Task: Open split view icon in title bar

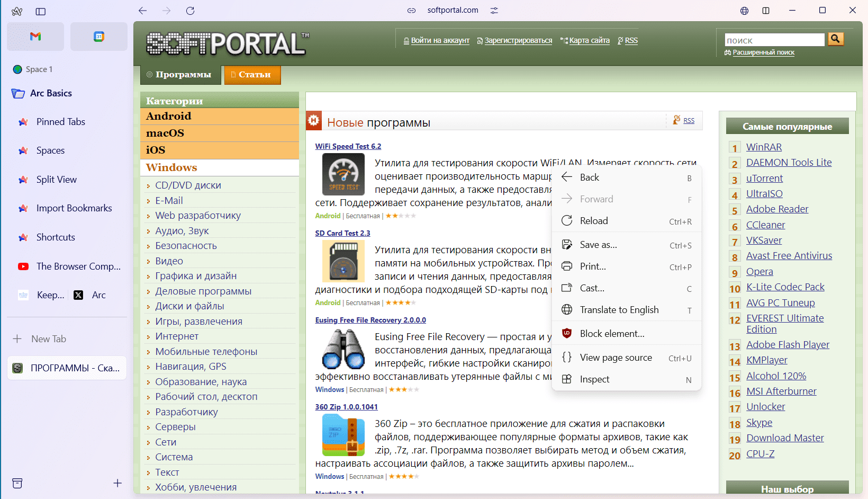Action: point(766,11)
